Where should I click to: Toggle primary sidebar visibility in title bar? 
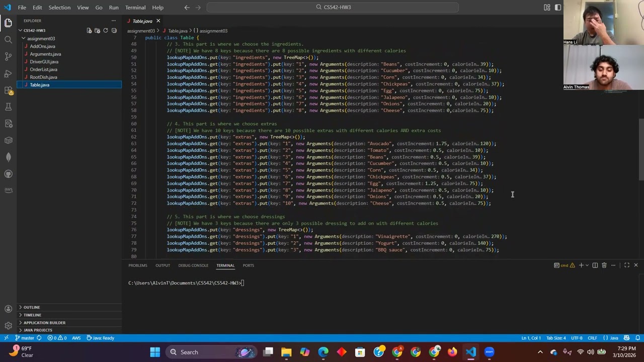click(558, 8)
